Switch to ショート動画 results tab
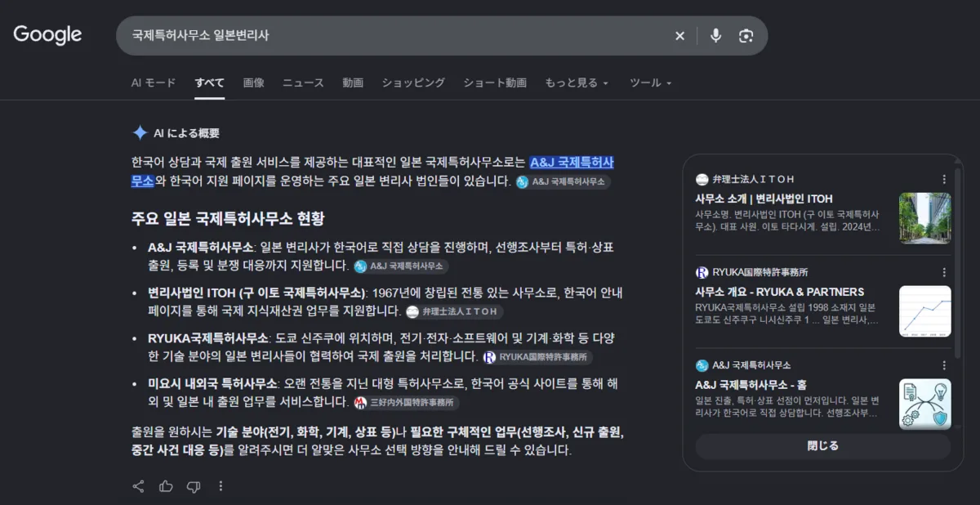 click(495, 83)
